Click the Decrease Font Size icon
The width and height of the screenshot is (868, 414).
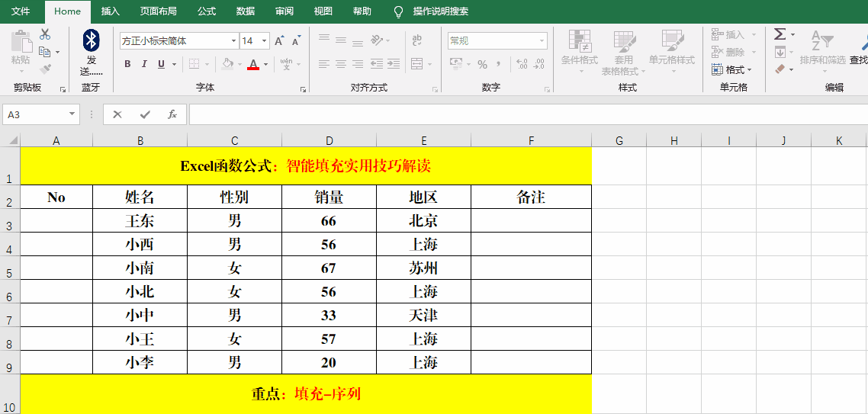tap(296, 41)
